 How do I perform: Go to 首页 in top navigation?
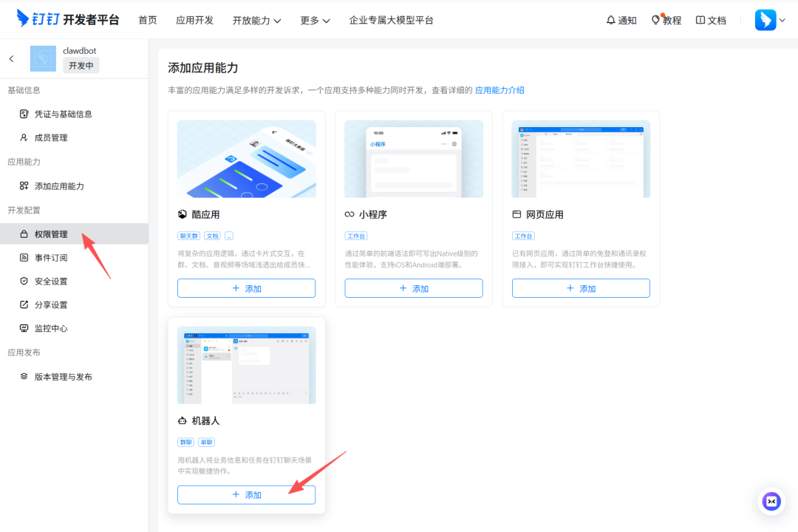click(x=148, y=21)
